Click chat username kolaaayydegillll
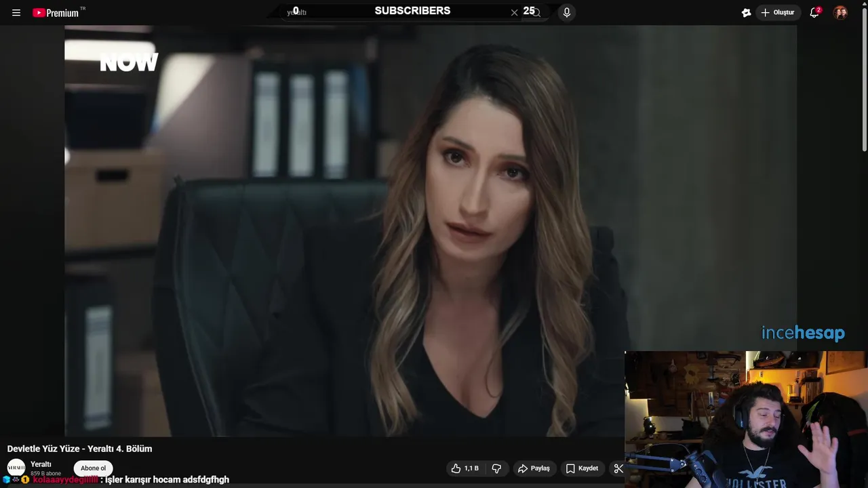868x488 pixels. [65, 480]
